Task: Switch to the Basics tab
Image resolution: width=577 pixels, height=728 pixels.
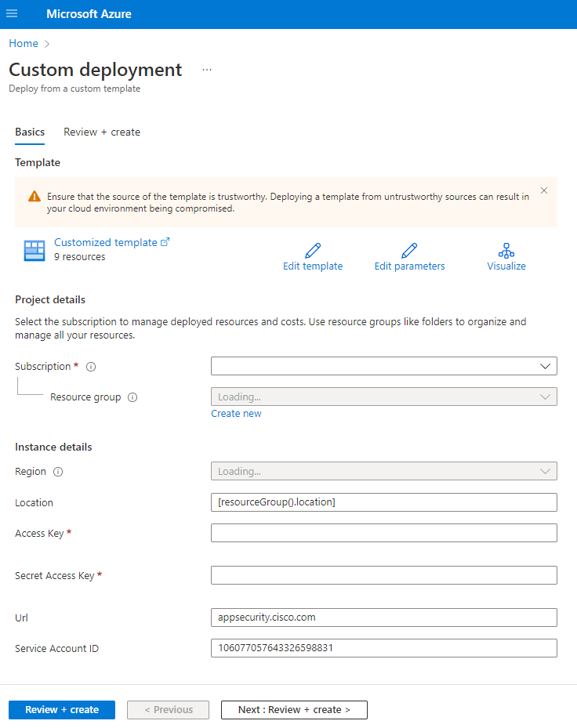Action: click(30, 132)
